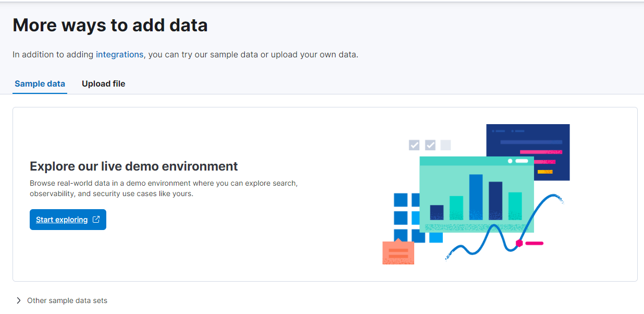
Task: Click the yellow bar in the navy window
Action: [544, 172]
